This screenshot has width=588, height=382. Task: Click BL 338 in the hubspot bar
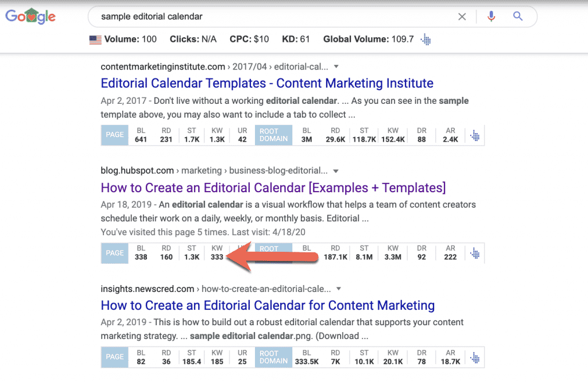[x=141, y=253]
